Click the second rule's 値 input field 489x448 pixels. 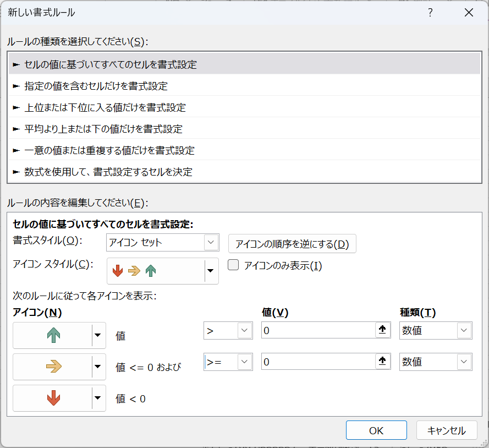click(318, 362)
